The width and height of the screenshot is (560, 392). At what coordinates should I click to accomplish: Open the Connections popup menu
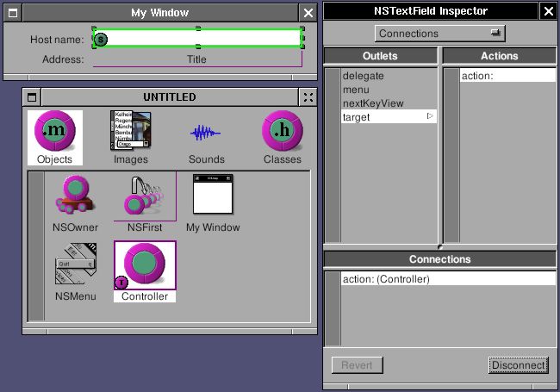click(440, 34)
